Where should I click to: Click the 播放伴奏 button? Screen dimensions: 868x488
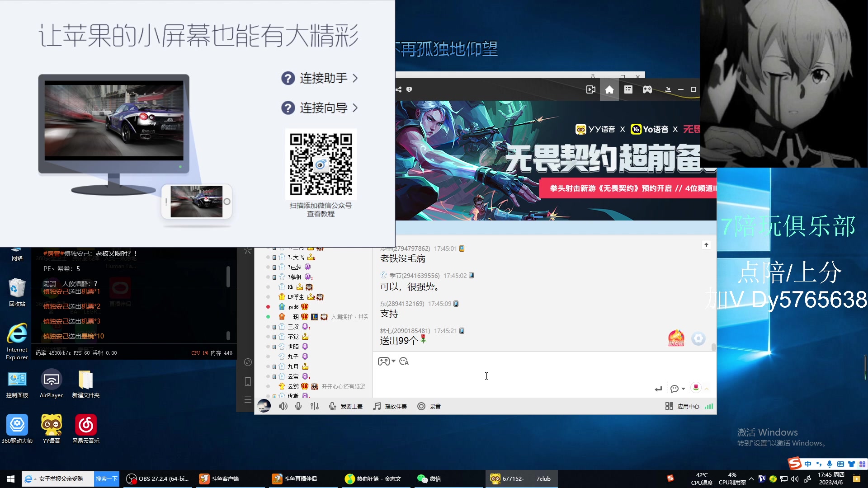(x=390, y=406)
